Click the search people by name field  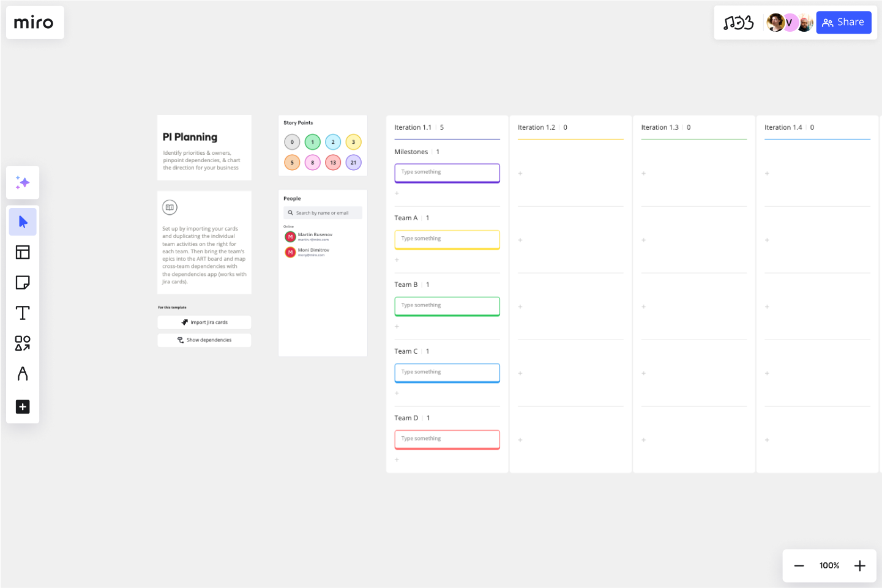pos(323,212)
